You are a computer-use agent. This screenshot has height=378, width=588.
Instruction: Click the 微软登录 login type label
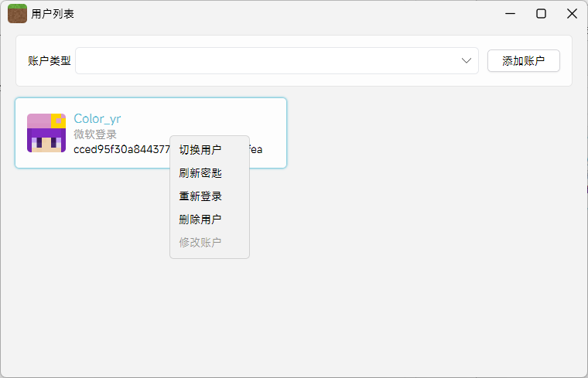tap(94, 135)
